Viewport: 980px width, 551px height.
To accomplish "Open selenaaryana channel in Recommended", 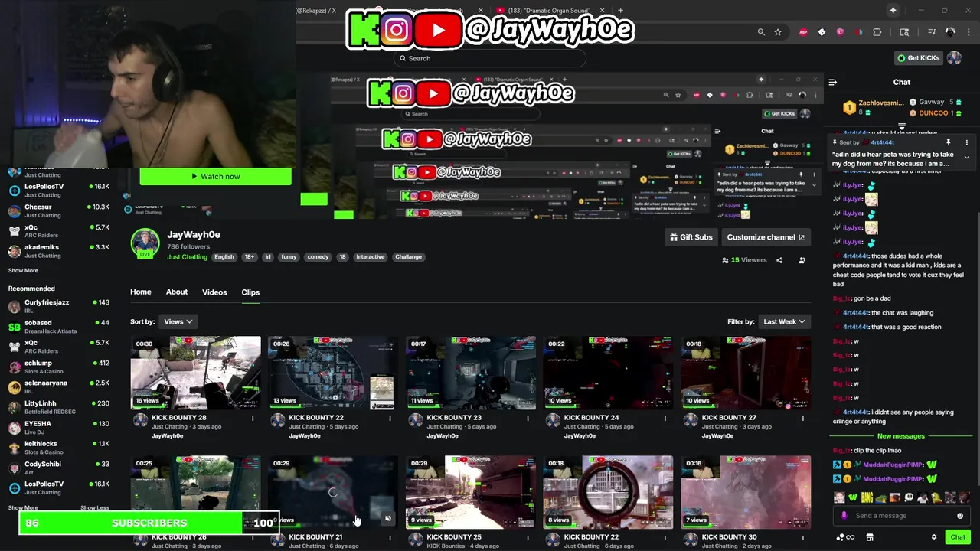I will [59, 387].
